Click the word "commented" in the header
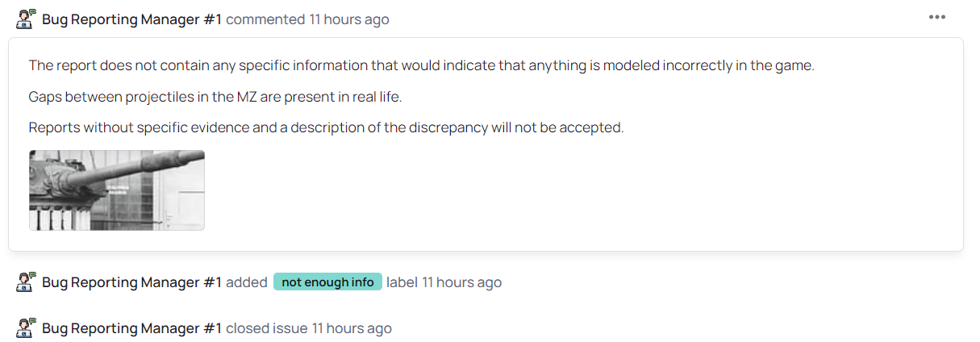The height and width of the screenshot is (342, 980). pos(265,19)
